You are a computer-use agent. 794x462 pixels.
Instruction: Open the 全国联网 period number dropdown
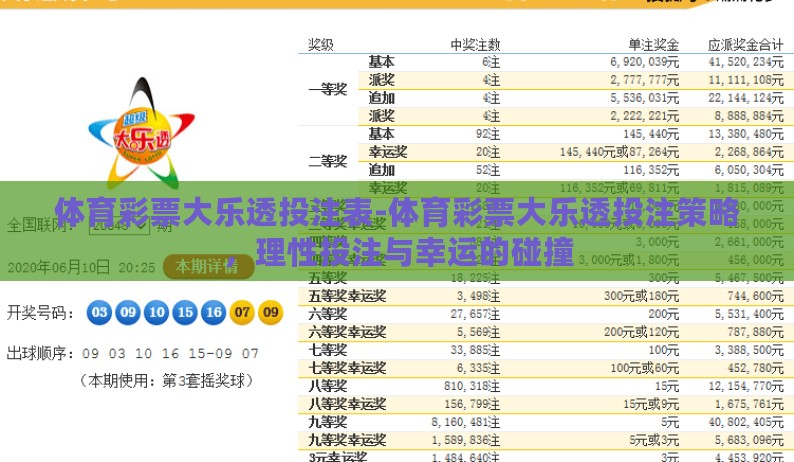(119, 224)
